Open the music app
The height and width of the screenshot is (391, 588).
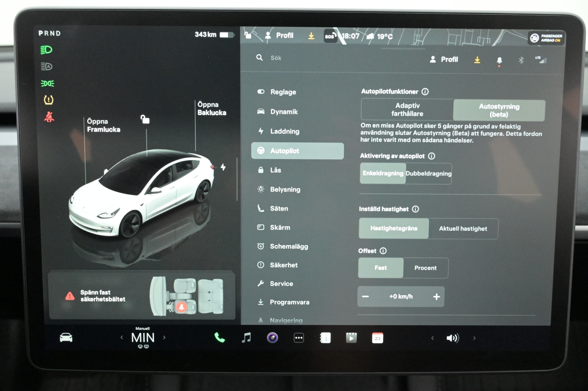[246, 338]
